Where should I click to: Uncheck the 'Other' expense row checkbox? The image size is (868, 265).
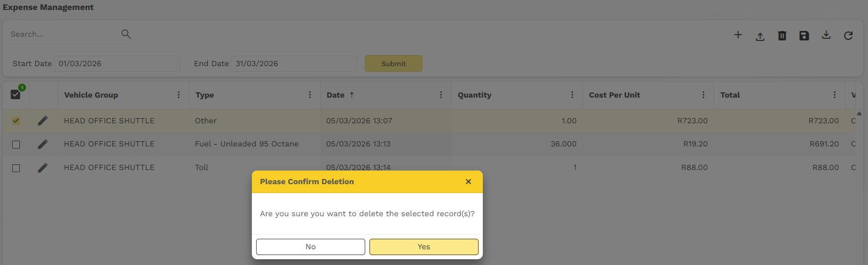16,121
